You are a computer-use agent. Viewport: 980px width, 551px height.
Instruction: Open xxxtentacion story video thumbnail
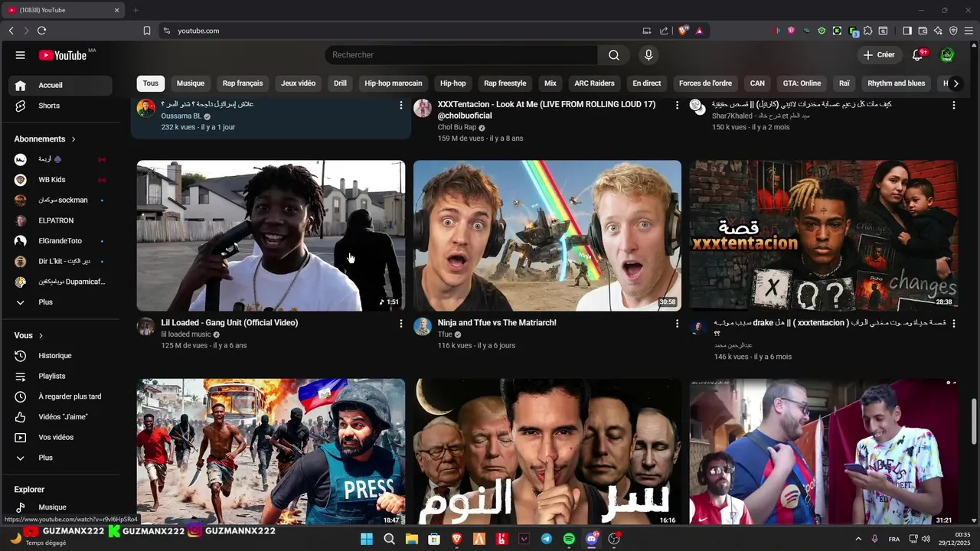(x=824, y=236)
